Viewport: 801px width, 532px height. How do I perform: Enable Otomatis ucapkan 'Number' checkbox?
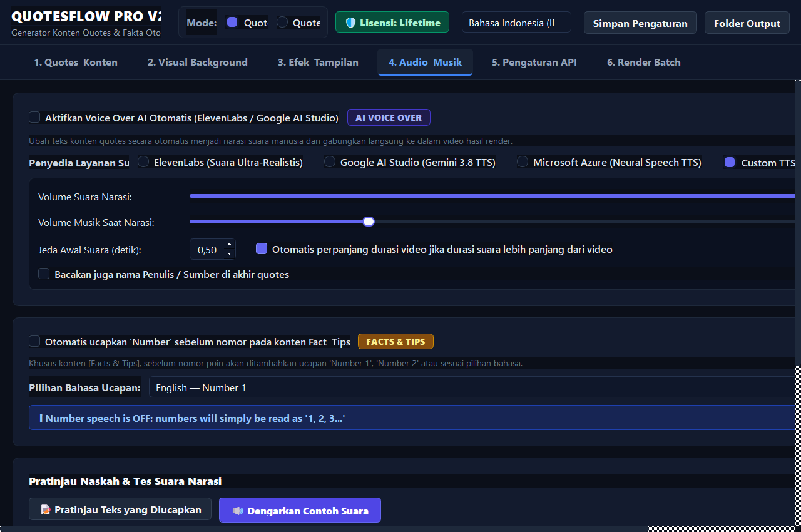(x=34, y=342)
